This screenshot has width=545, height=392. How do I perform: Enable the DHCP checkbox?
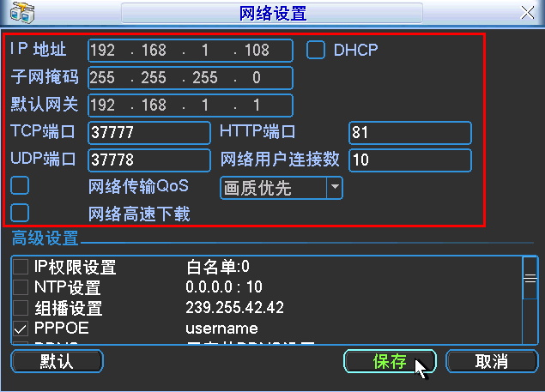(x=317, y=50)
